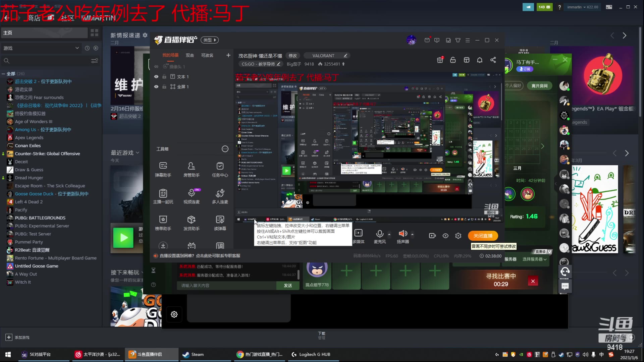Open the 房管助手 room manager tool

pos(191,169)
